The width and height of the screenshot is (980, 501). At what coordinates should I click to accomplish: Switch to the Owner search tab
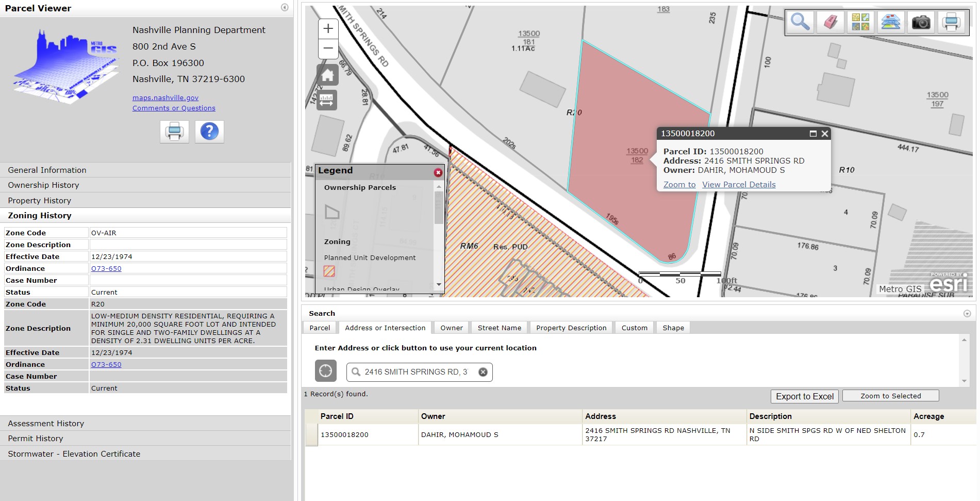click(452, 328)
